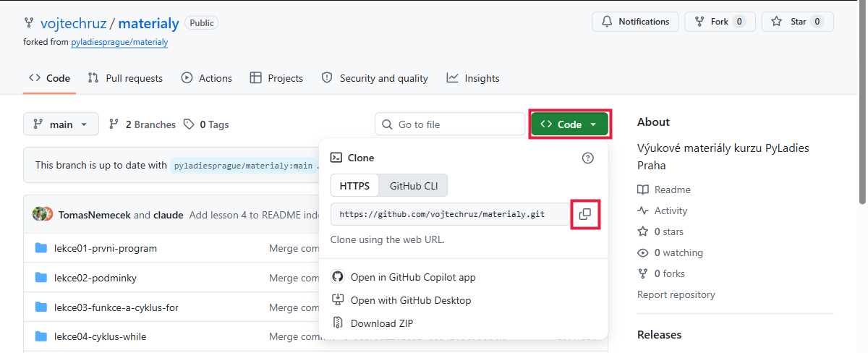This screenshot has height=353, width=868.
Task: Open the lekce03-funkce-a-cyklus-for folder name
Action: pyautogui.click(x=116, y=307)
